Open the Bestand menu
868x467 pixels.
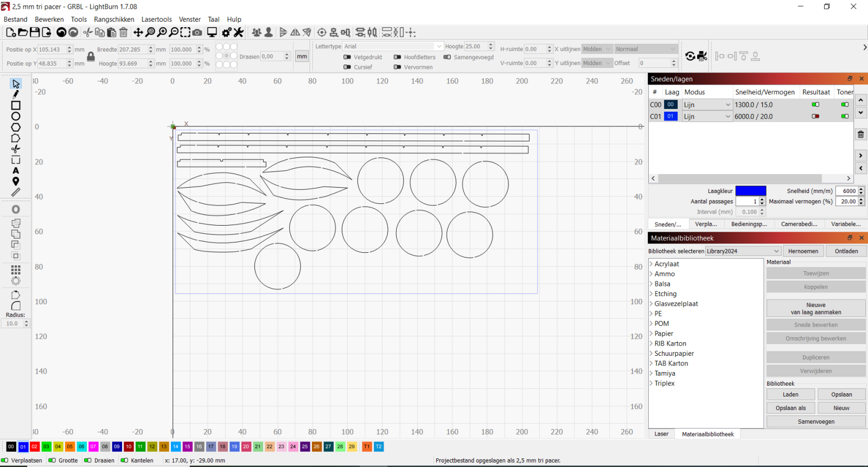pyautogui.click(x=15, y=19)
